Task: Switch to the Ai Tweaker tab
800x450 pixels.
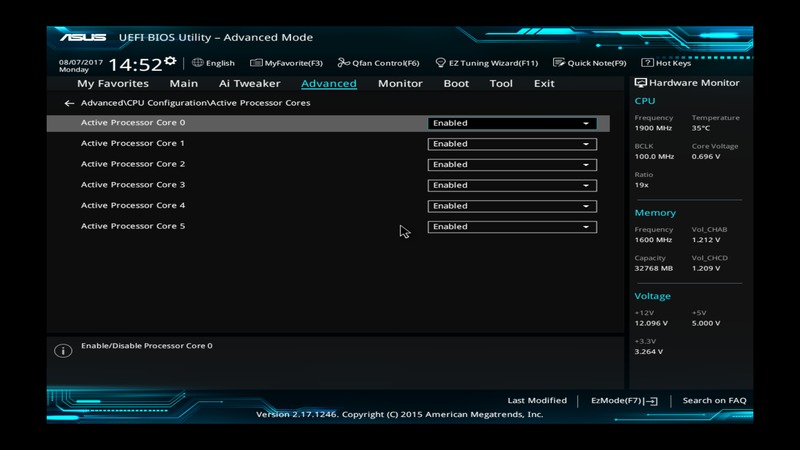Action: [249, 84]
